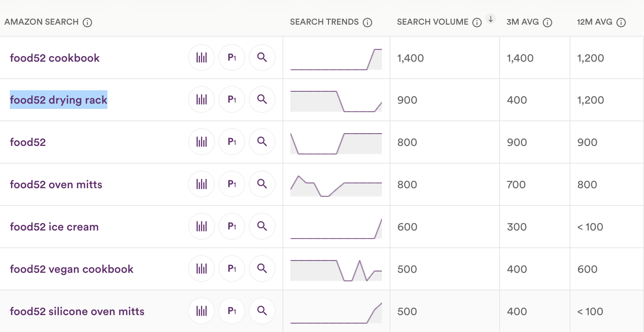This screenshot has height=332, width=644.
Task: Open bar chart icon for food52 silicone oven mitts
Action: click(202, 311)
